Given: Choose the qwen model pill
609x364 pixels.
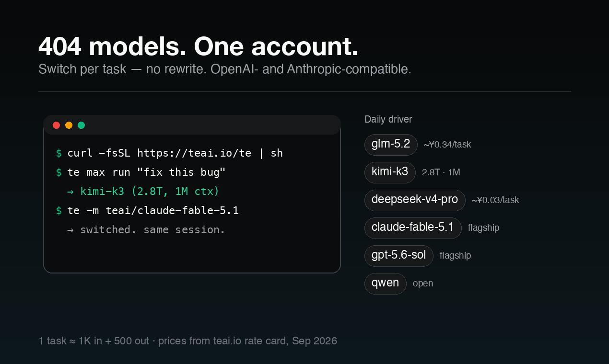Looking at the screenshot, I should pyautogui.click(x=386, y=283).
